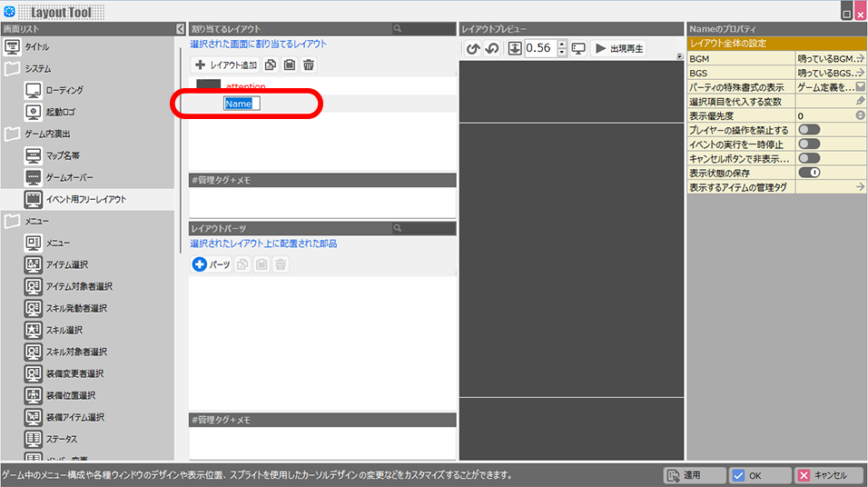Add a part with the パーツ plus button
Viewport: 868px width, 487px height.
(211, 264)
